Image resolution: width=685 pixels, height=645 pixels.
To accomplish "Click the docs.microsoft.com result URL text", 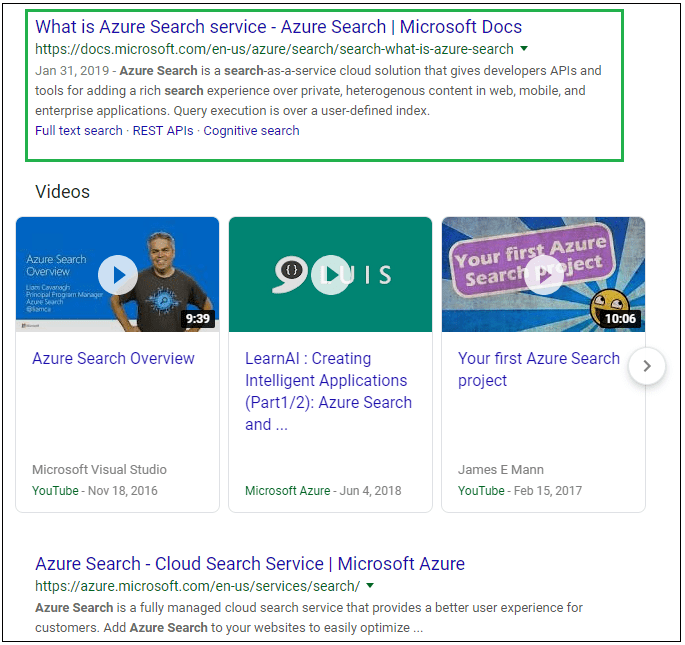I will [x=274, y=49].
